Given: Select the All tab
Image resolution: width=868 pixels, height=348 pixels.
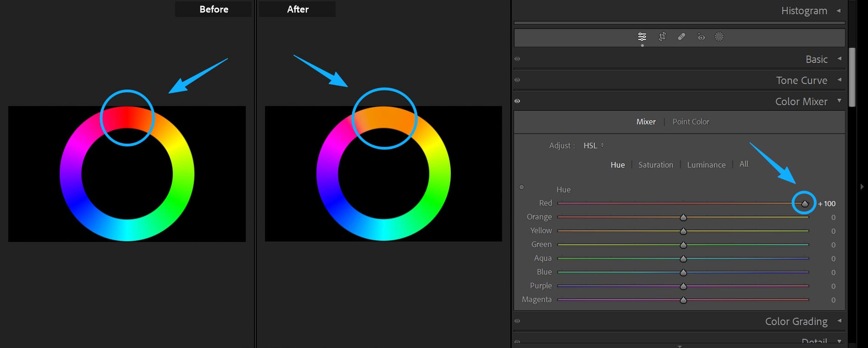Looking at the screenshot, I should pyautogui.click(x=744, y=164).
